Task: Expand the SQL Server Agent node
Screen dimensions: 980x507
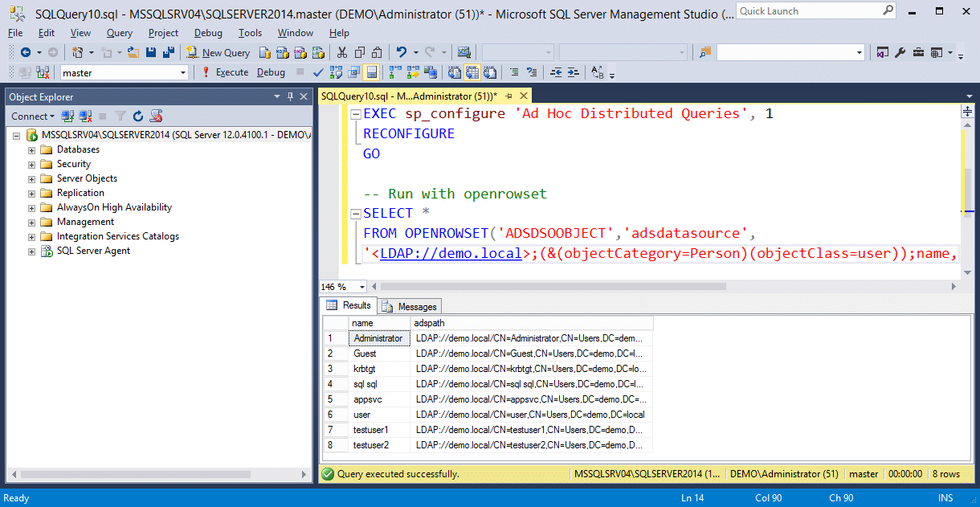Action: coord(31,251)
